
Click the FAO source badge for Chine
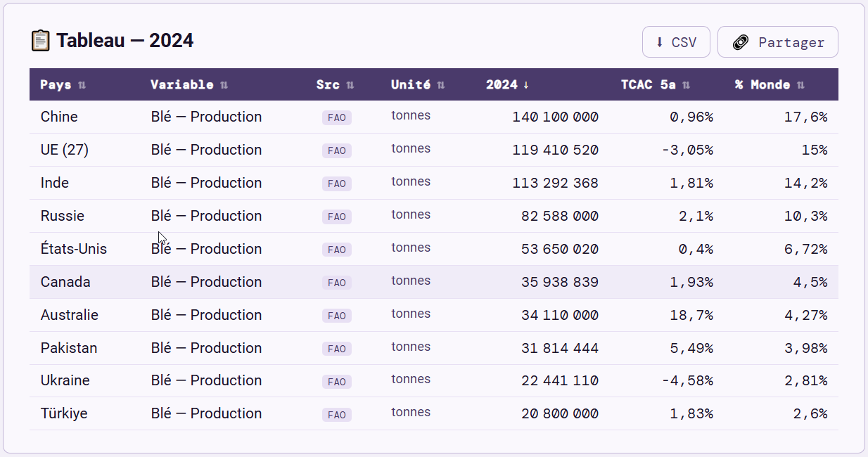coord(337,117)
